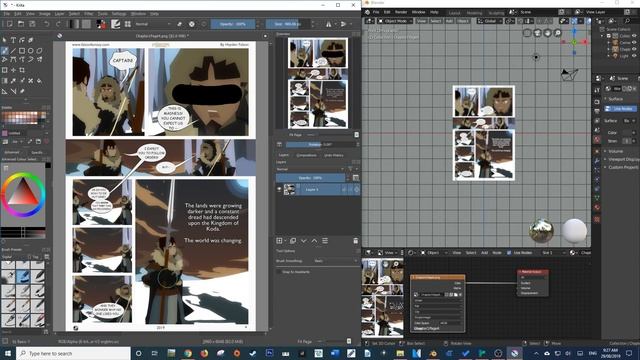Open the Blender Render menu
The height and width of the screenshot is (360, 640).
401,12
